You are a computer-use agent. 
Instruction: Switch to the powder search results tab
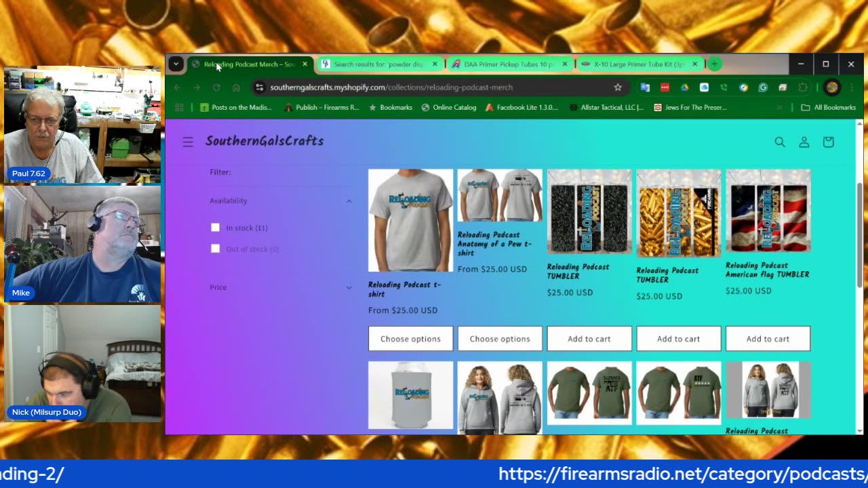point(378,64)
